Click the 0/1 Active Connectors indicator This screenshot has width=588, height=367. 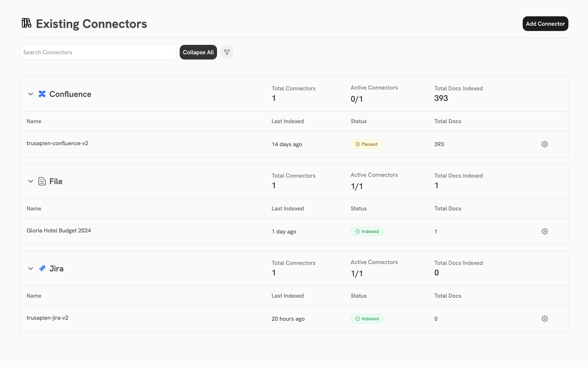pos(356,98)
